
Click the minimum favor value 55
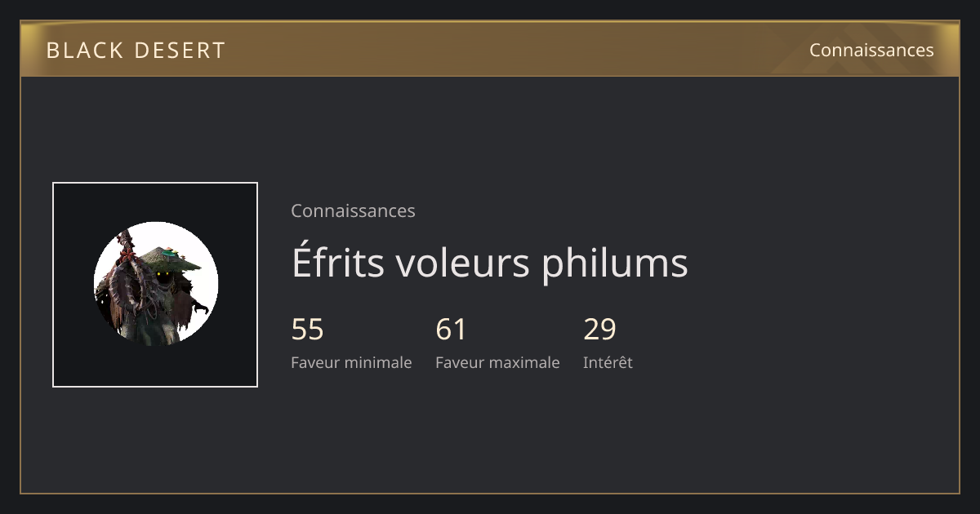[x=307, y=330]
